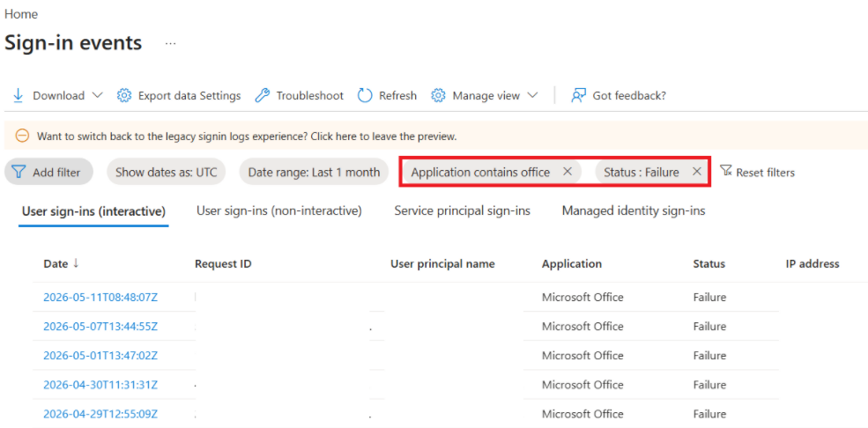Click Microsoft Office in the 2026-04-29 row

tap(582, 414)
